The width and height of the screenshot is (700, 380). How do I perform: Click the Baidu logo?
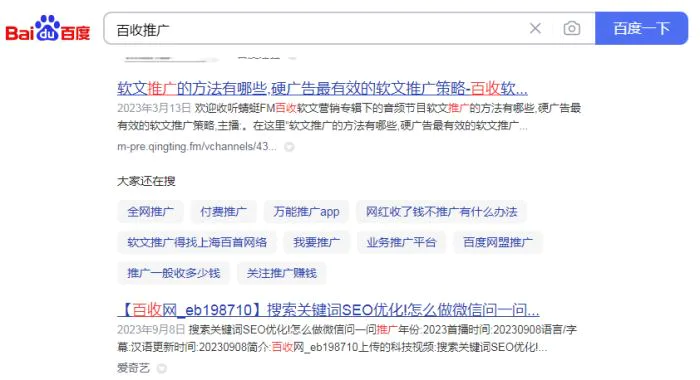48,29
